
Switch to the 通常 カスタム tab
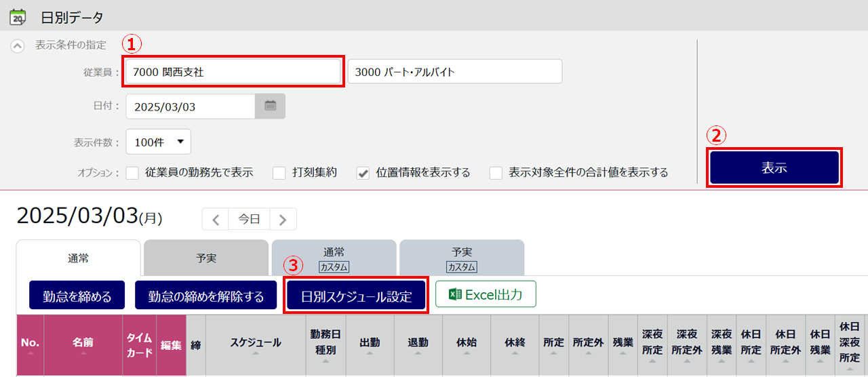pos(334,258)
